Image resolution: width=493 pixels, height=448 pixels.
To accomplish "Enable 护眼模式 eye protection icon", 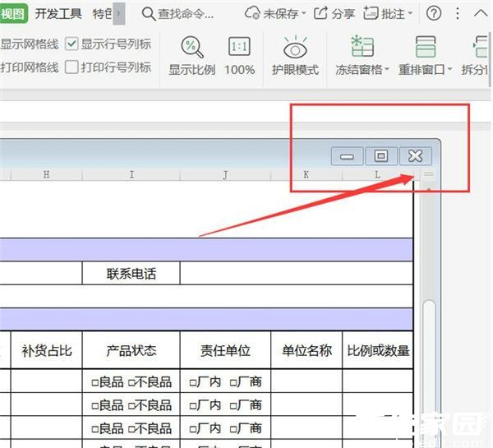I will click(x=295, y=47).
